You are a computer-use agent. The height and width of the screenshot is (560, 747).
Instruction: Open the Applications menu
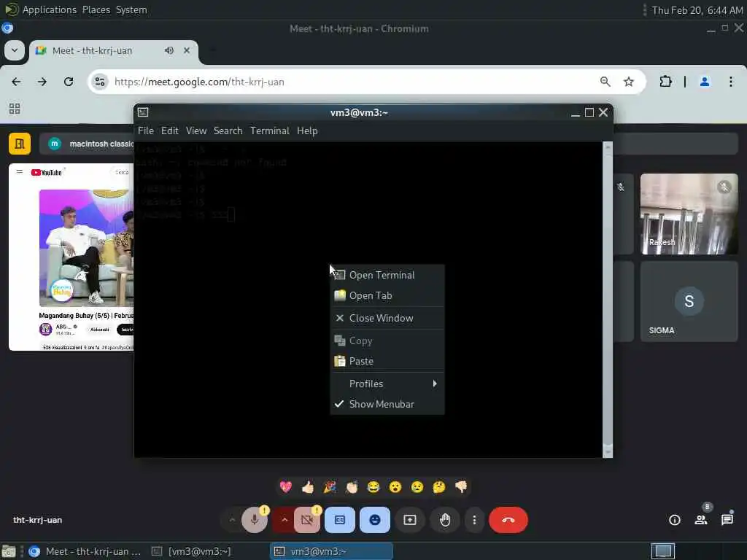point(49,9)
